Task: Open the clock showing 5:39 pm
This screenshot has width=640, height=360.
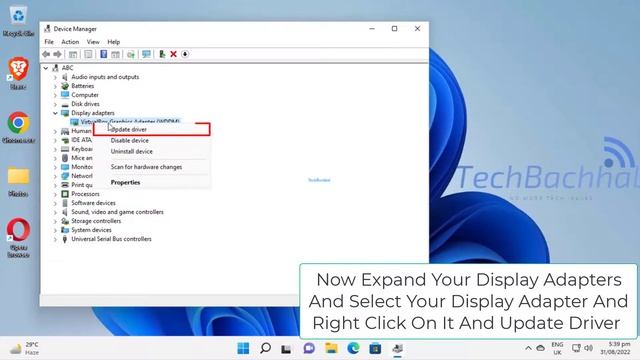Action: [616, 348]
